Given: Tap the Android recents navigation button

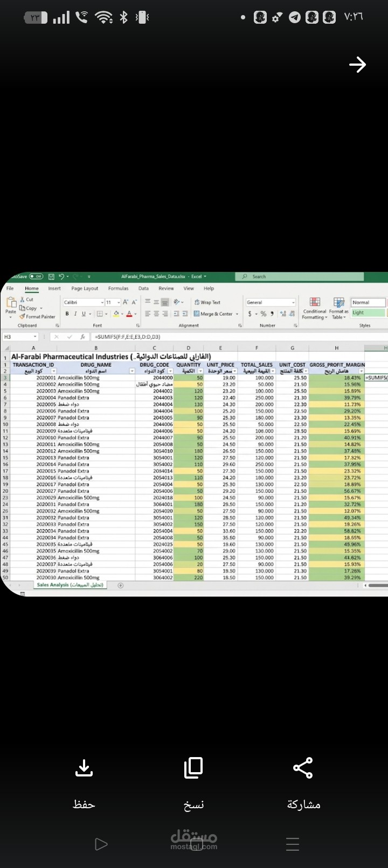Looking at the screenshot, I should point(293,844).
